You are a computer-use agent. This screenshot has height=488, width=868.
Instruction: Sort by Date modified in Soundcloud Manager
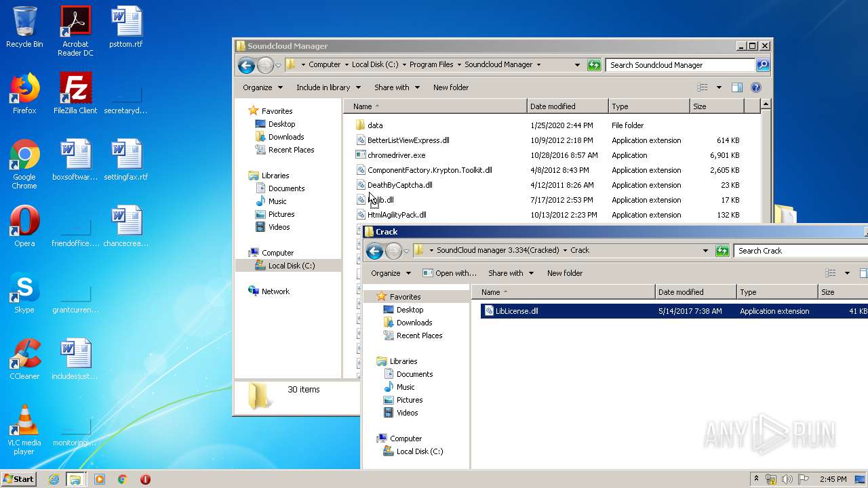(x=568, y=106)
